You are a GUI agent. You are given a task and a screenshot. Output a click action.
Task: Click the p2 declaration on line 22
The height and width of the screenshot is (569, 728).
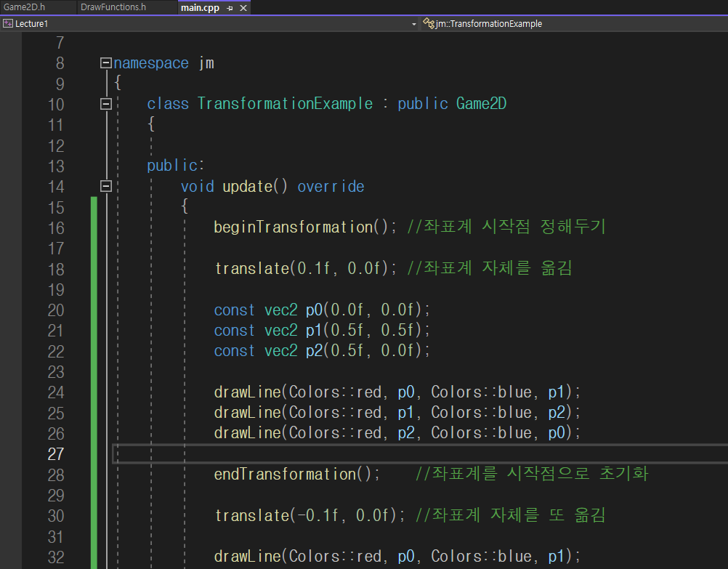click(x=322, y=351)
